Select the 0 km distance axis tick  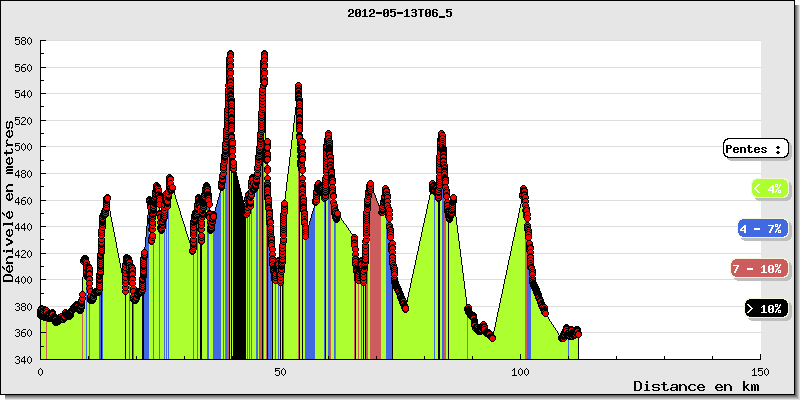point(40,370)
